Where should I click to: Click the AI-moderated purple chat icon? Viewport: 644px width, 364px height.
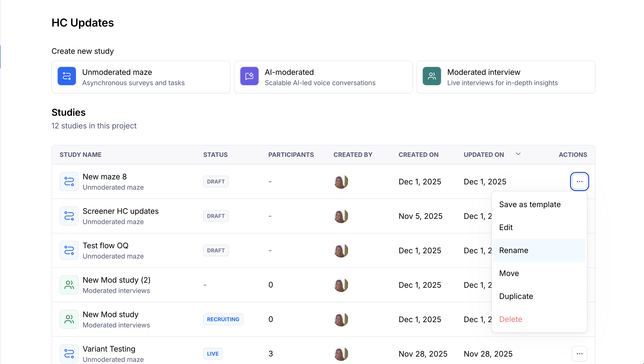(249, 76)
